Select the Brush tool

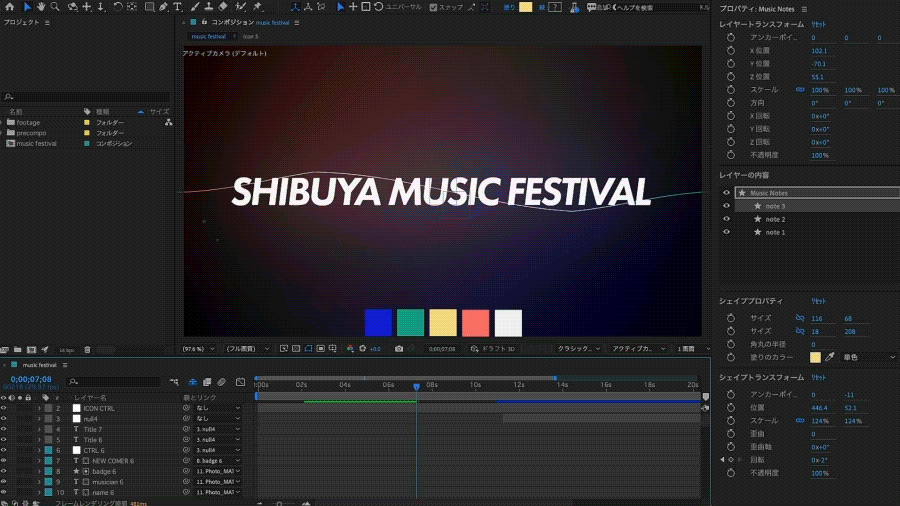[x=195, y=7]
